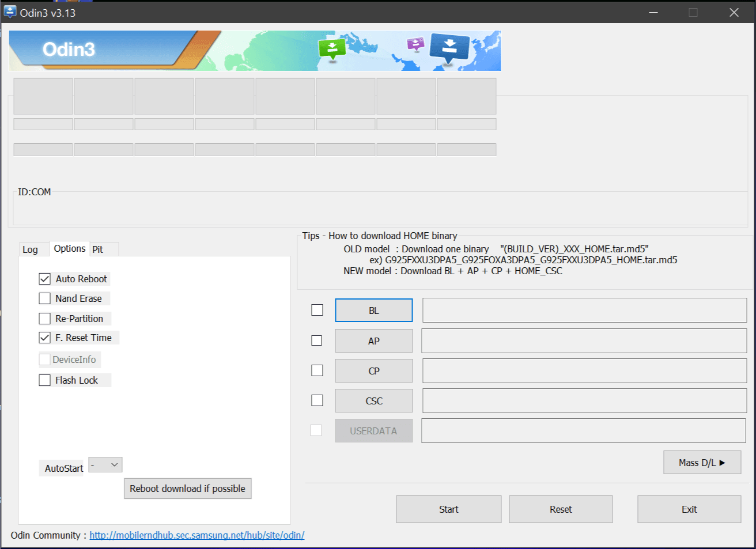
Task: Select the Options tab
Action: [70, 248]
